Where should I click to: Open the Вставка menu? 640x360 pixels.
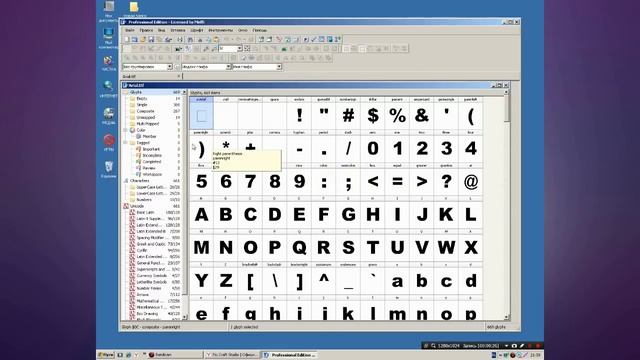tap(178, 30)
